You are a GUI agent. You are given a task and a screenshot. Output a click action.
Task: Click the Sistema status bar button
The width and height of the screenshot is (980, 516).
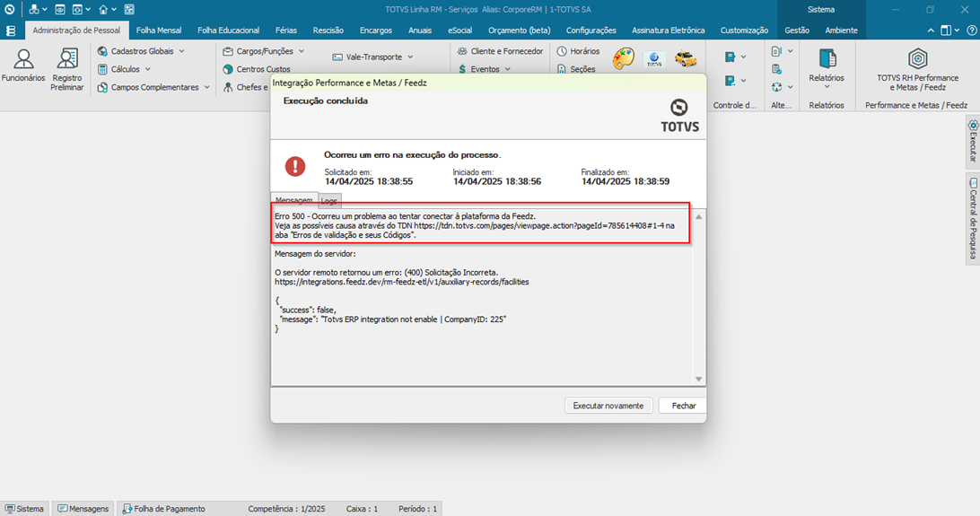(25, 509)
